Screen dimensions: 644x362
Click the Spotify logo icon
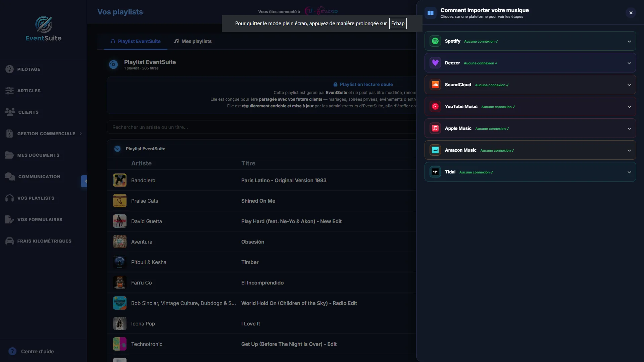pos(435,41)
